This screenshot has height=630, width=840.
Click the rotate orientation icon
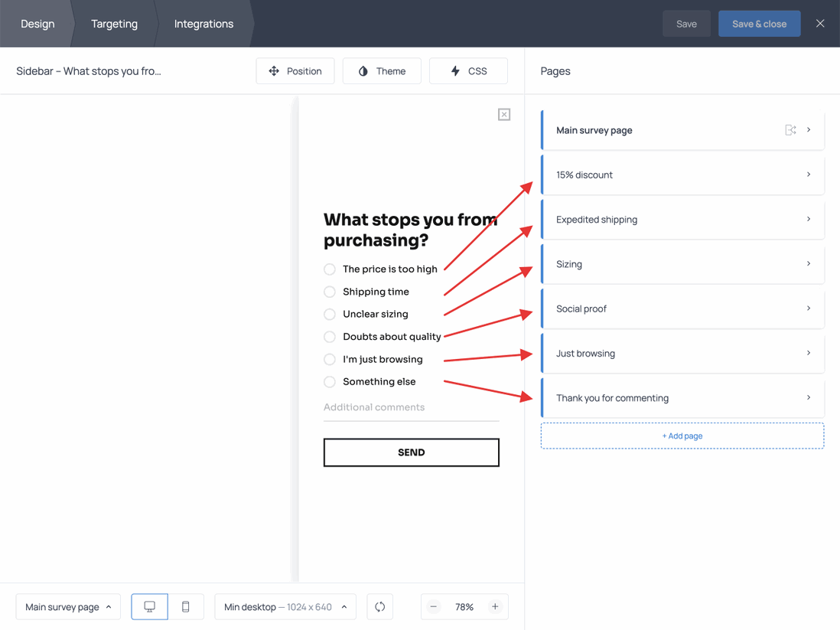379,606
